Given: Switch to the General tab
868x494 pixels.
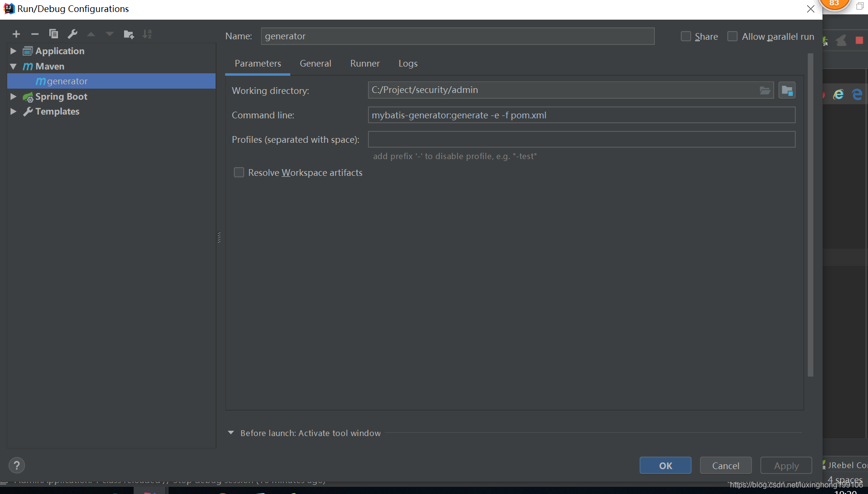Looking at the screenshot, I should click(x=316, y=64).
